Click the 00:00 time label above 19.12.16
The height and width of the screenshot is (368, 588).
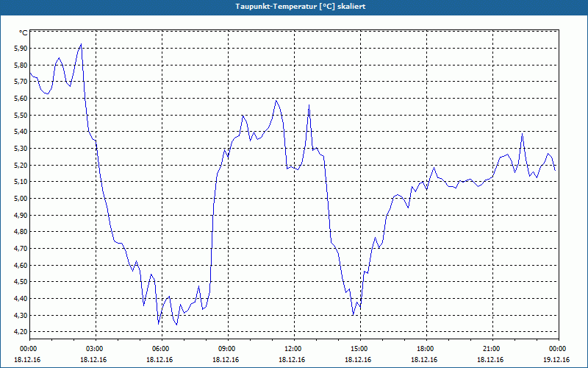pyautogui.click(x=557, y=349)
